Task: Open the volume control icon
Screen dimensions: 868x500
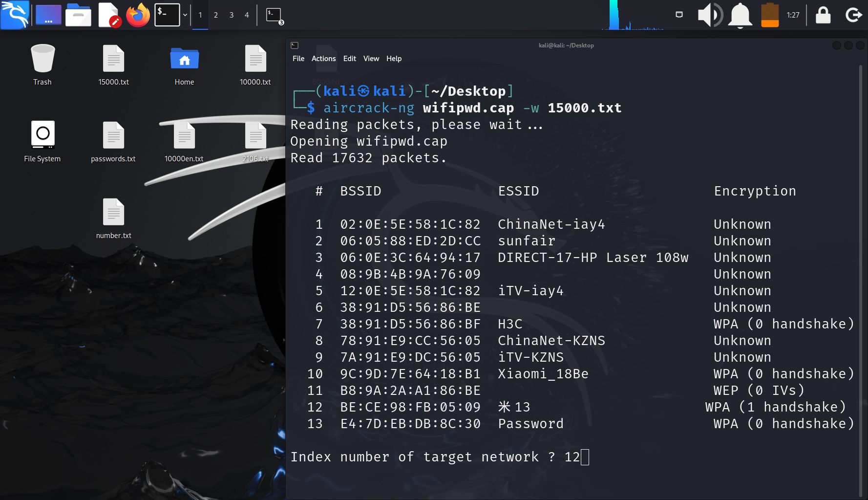Action: tap(710, 15)
